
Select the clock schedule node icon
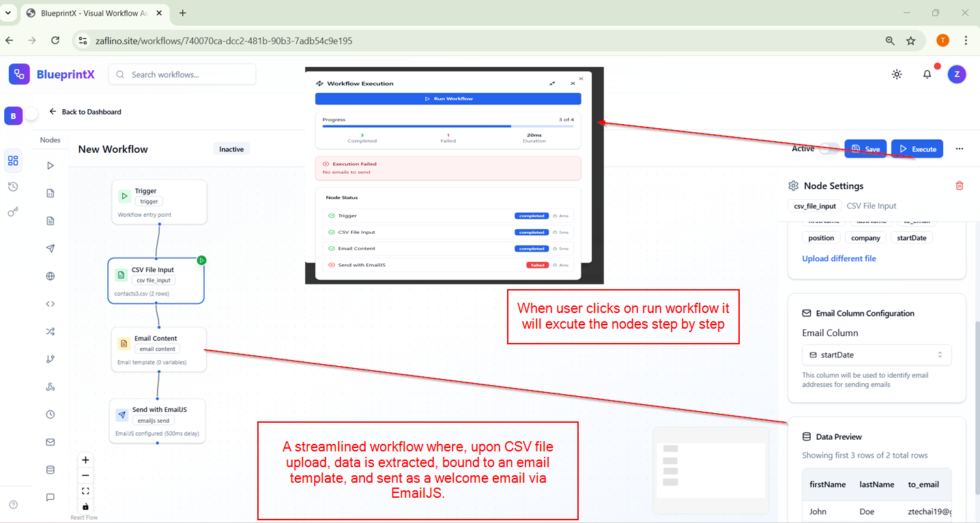coord(51,415)
